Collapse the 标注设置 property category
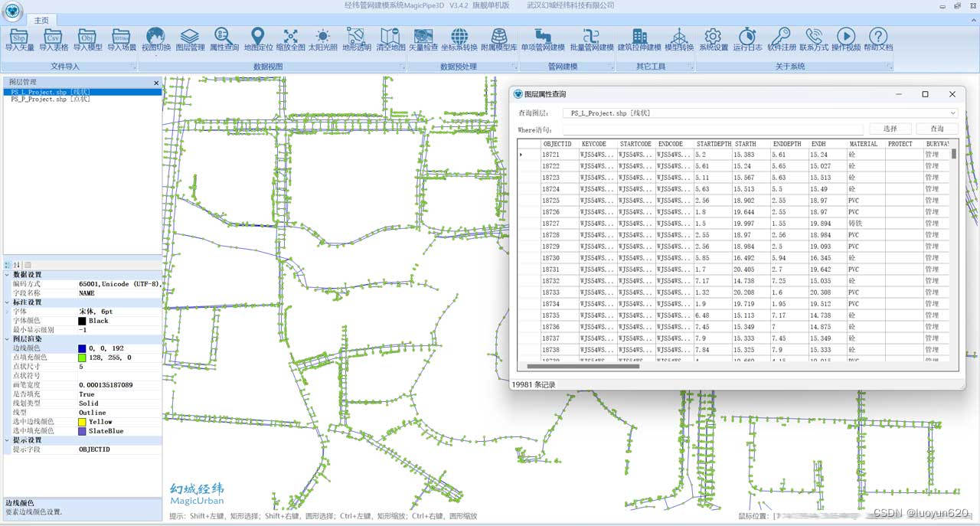Viewport: 980px width, 526px height. (x=8, y=302)
